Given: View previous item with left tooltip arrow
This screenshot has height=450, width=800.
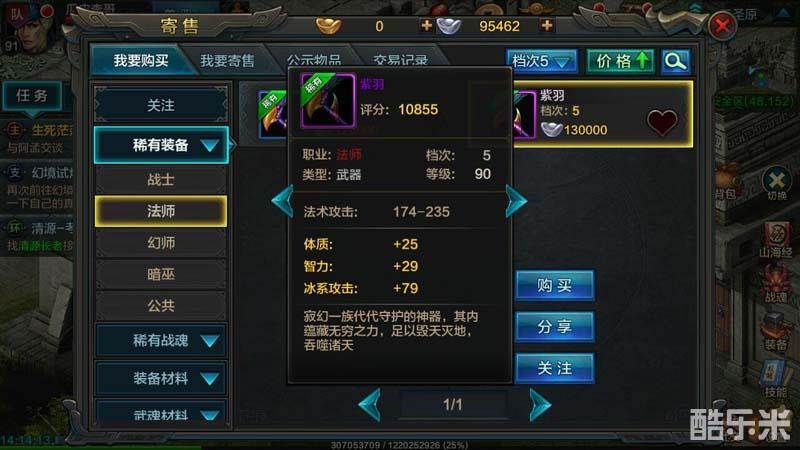Looking at the screenshot, I should 282,201.
